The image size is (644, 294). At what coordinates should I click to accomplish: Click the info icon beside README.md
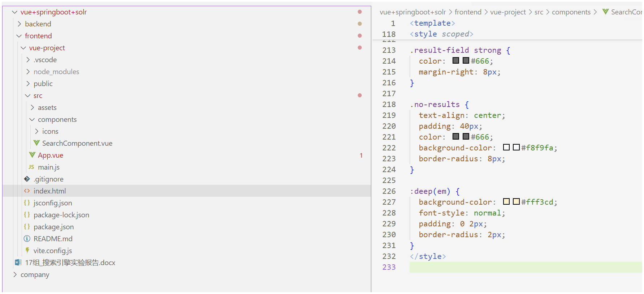pos(27,239)
